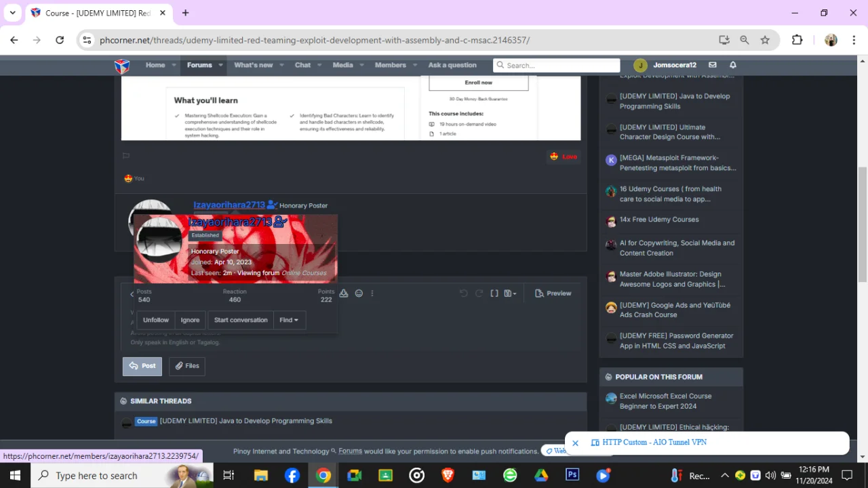The image size is (868, 488).
Task: Open the Chrome profile avatar
Action: point(831,40)
